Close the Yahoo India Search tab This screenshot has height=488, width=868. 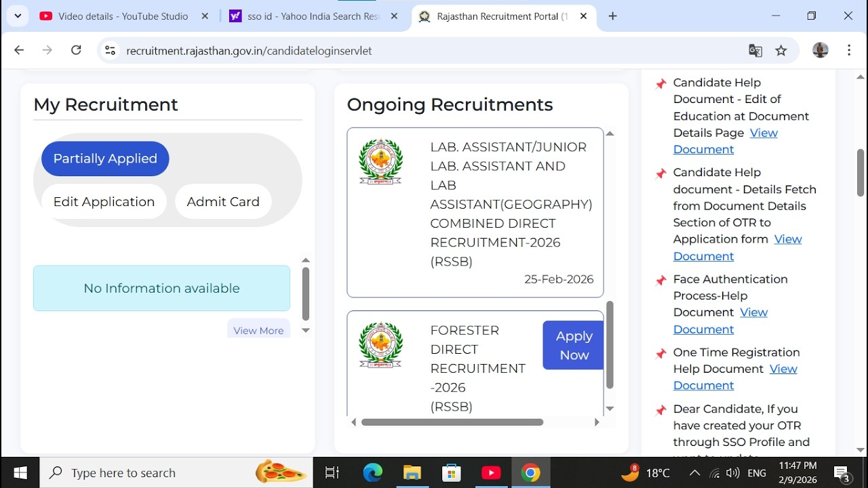pyautogui.click(x=394, y=16)
